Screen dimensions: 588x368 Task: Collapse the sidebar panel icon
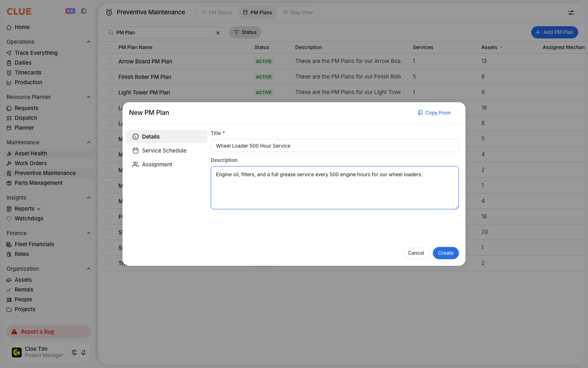pyautogui.click(x=84, y=11)
